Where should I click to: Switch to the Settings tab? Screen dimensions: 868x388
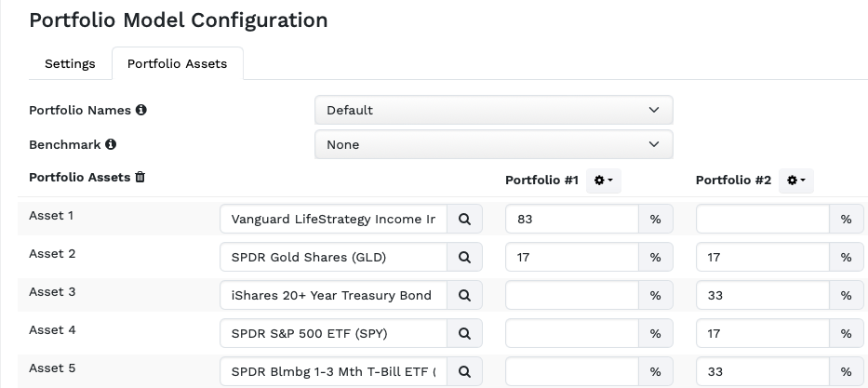coord(70,64)
